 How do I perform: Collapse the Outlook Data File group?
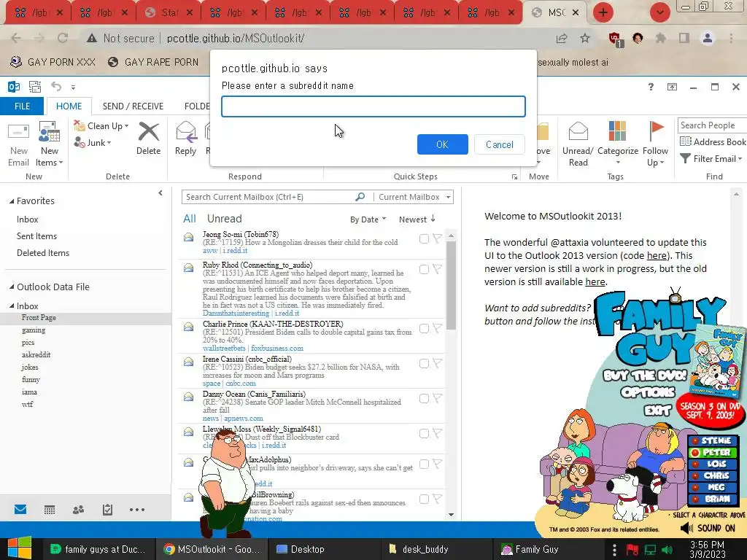(12, 287)
